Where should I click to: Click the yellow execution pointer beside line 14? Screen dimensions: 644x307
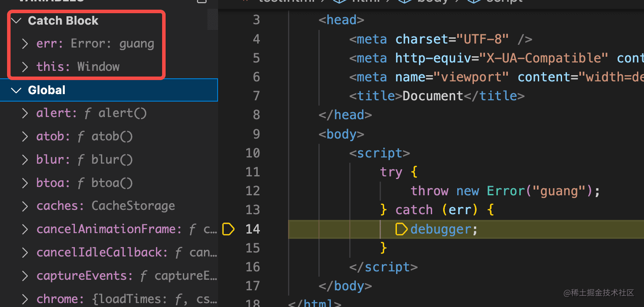[228, 229]
